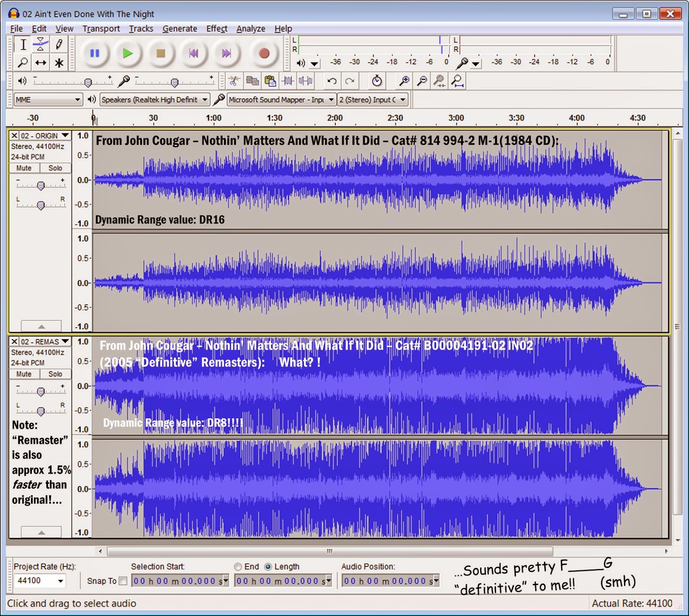Click the Zoom In magnifier icon
Image resolution: width=689 pixels, height=616 pixels.
[x=404, y=81]
